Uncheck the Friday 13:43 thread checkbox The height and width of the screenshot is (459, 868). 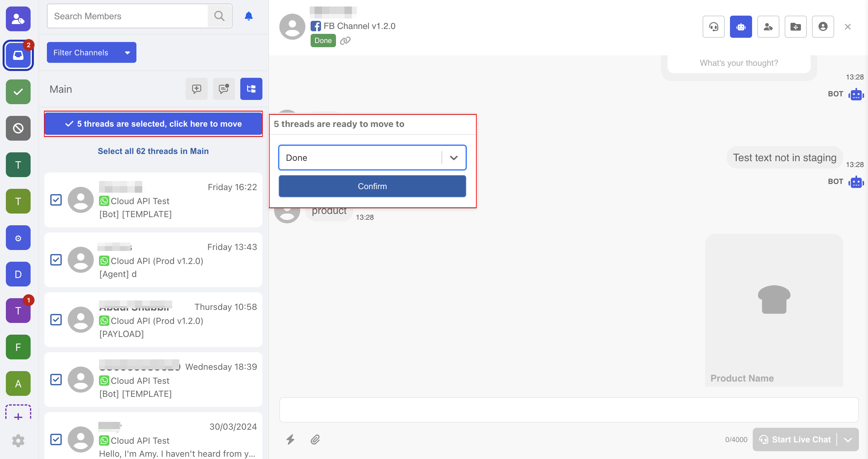[x=56, y=260]
